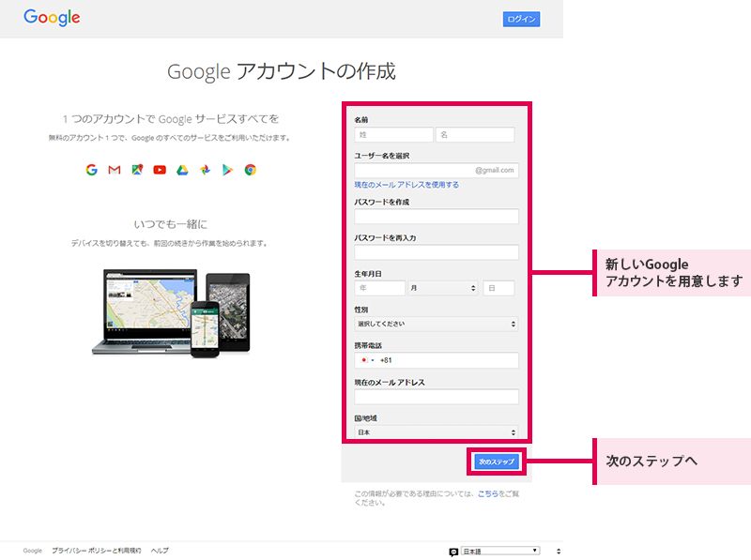The height and width of the screenshot is (560, 751).
Task: Focus the 名 first name field
Action: tap(475, 134)
